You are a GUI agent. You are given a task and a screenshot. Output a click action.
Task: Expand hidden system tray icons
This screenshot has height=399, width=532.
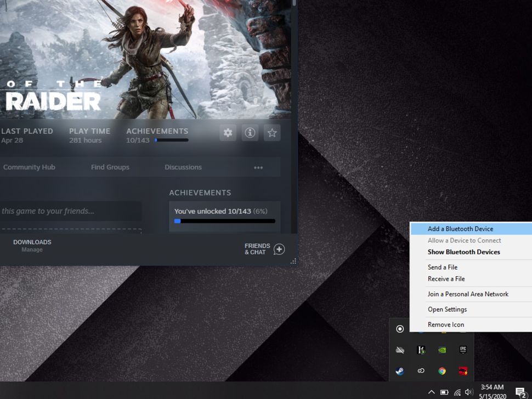pos(432,391)
